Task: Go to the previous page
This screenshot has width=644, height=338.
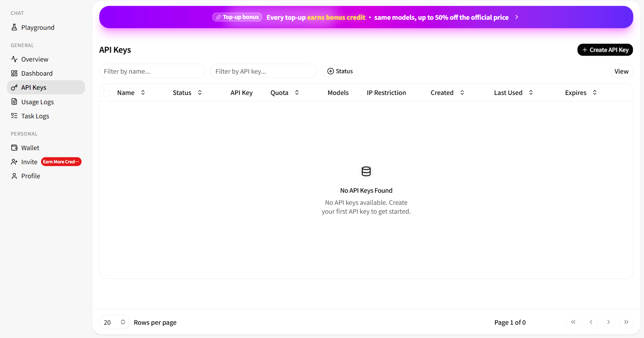Action: [x=591, y=322]
